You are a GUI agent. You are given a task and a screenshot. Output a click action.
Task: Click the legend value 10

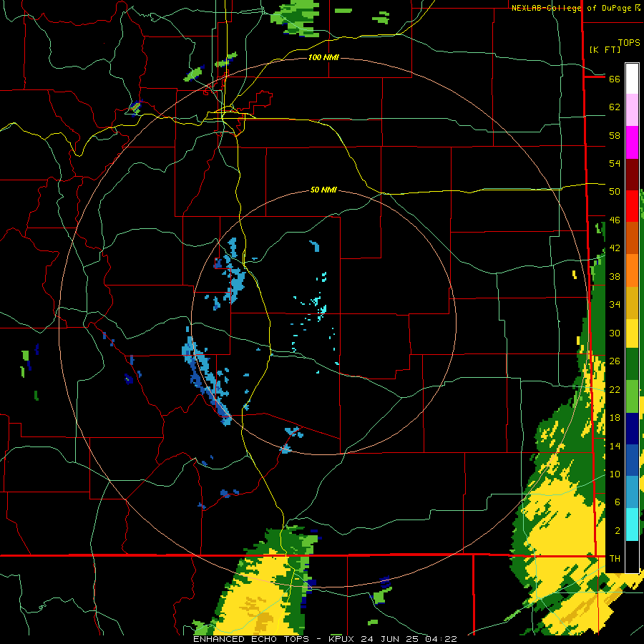click(615, 474)
